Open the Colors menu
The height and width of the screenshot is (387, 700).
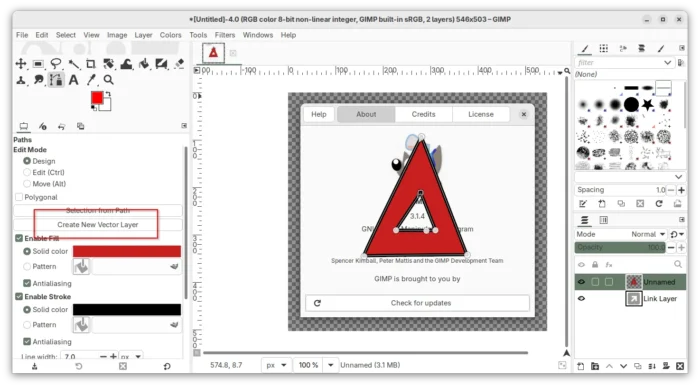(x=171, y=35)
